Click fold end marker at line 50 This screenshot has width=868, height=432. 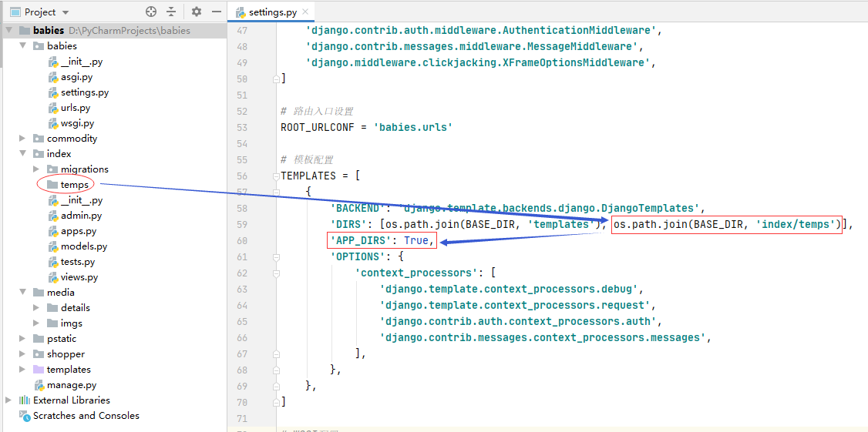coord(276,79)
